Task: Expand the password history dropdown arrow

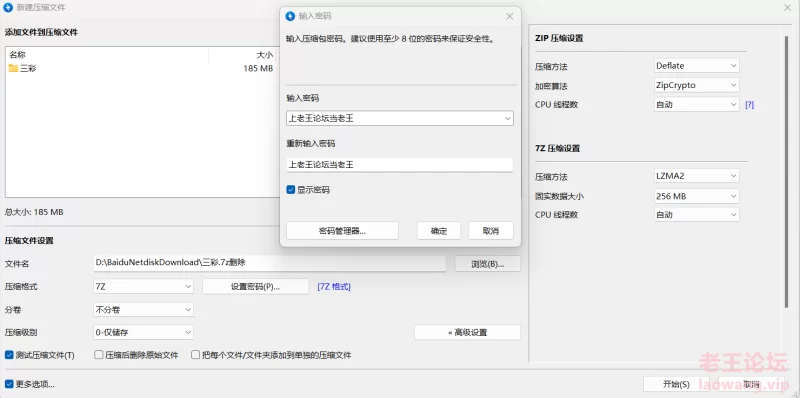Action: [x=507, y=118]
